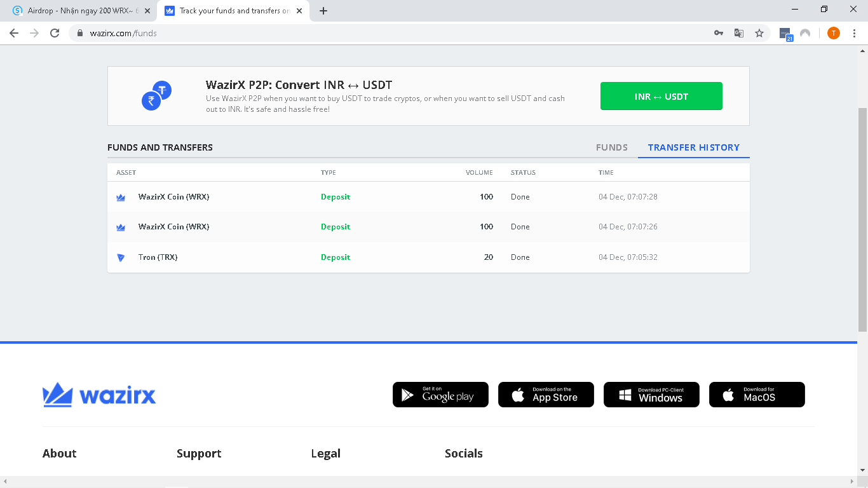Click the green INR ↔ USDT button

click(x=661, y=96)
